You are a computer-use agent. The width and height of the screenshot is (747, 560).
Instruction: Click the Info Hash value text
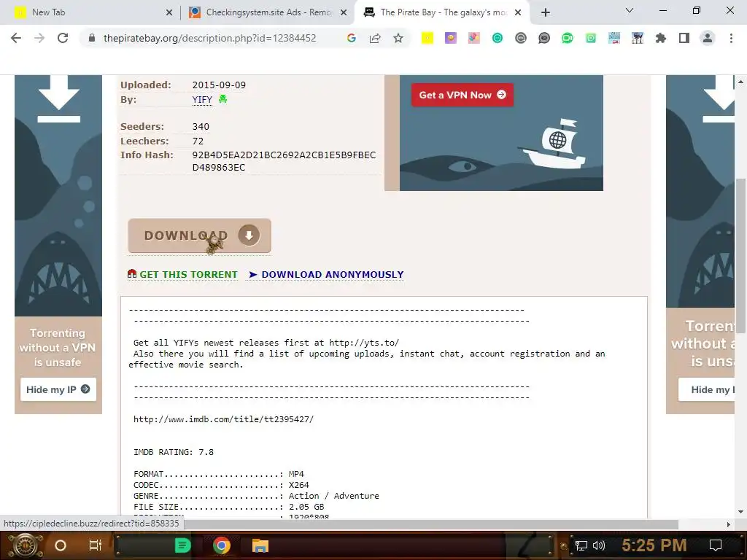click(x=284, y=161)
